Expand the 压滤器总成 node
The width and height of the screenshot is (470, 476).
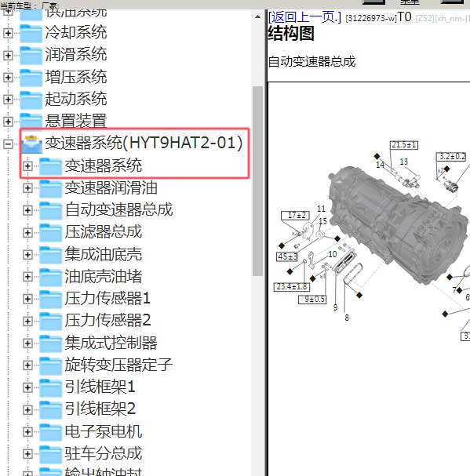point(27,233)
